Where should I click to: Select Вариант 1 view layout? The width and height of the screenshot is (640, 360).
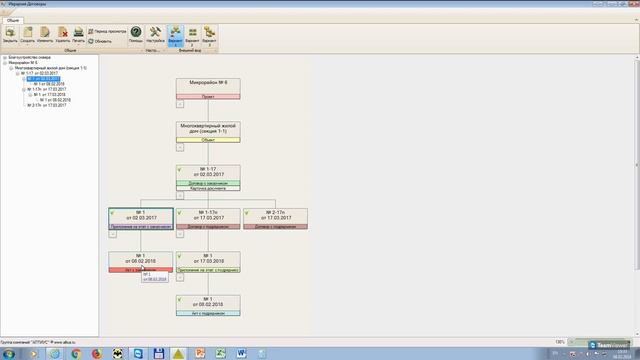click(x=176, y=36)
